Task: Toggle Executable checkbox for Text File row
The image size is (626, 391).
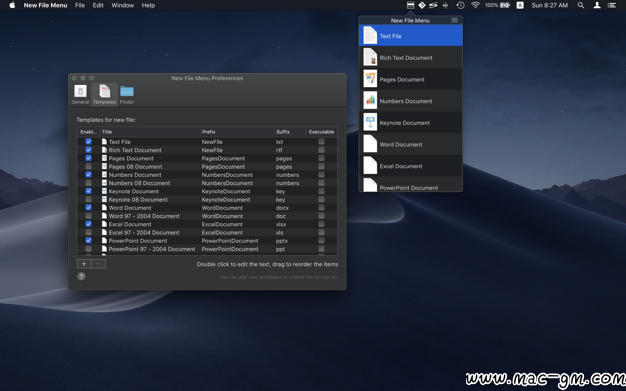Action: (x=321, y=141)
